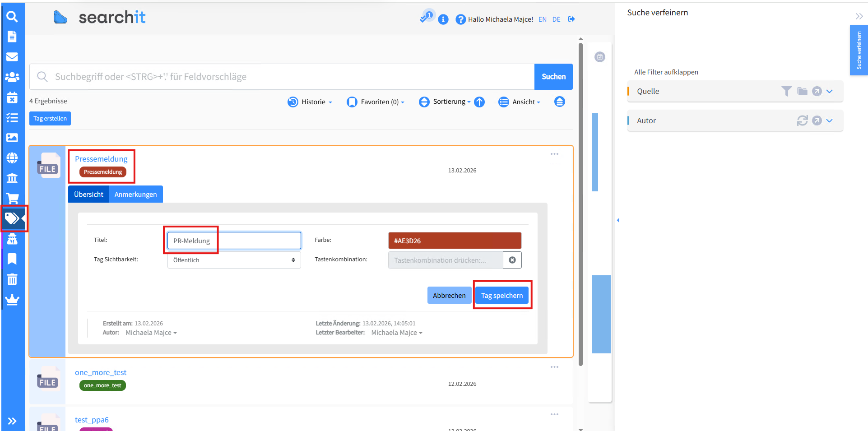Open the Öffentlich visibility dropdown
The height and width of the screenshot is (431, 868).
click(233, 260)
